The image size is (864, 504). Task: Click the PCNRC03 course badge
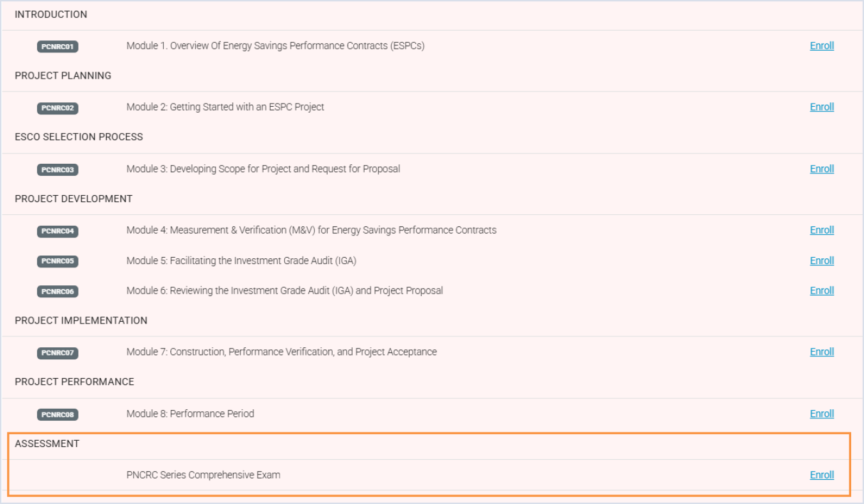(58, 169)
